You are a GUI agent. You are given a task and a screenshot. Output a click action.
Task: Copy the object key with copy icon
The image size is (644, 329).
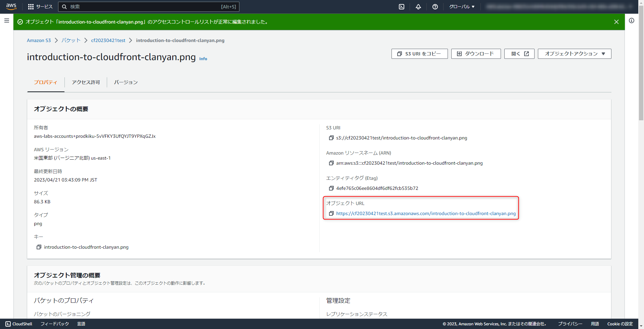(x=39, y=247)
